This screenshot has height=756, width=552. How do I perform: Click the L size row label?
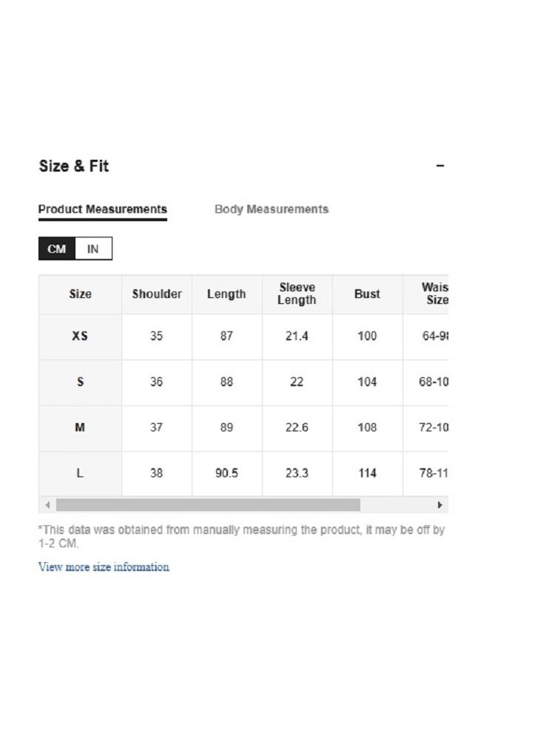[x=80, y=473]
